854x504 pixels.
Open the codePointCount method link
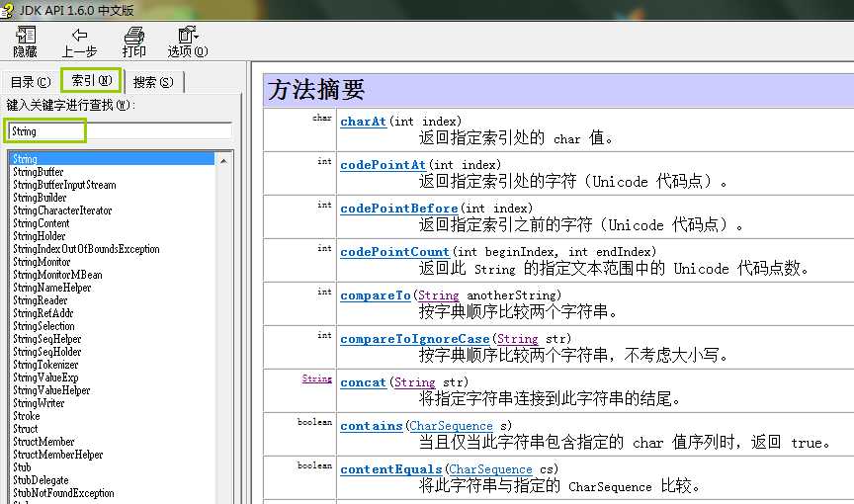[x=394, y=252]
